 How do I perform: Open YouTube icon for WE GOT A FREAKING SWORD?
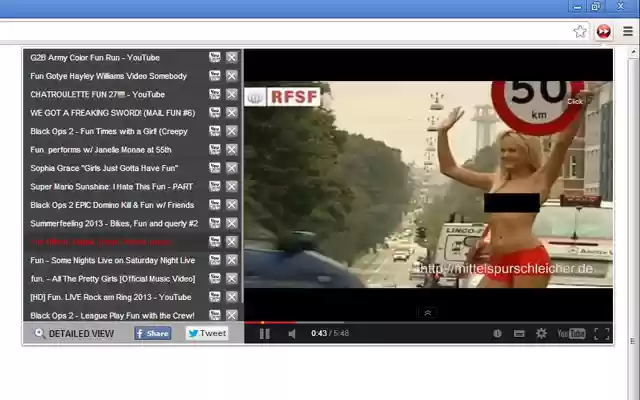point(215,112)
